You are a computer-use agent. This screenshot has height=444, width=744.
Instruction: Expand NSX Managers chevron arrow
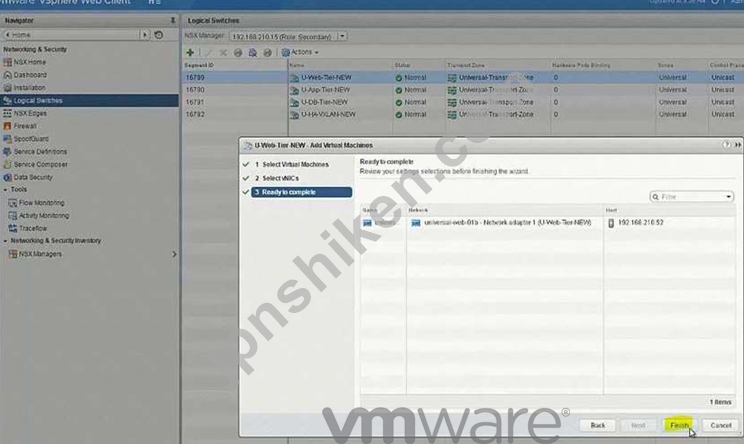click(174, 254)
